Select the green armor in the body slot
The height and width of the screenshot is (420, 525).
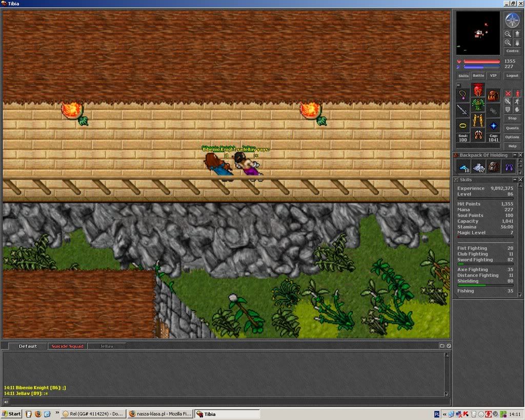coord(478,105)
